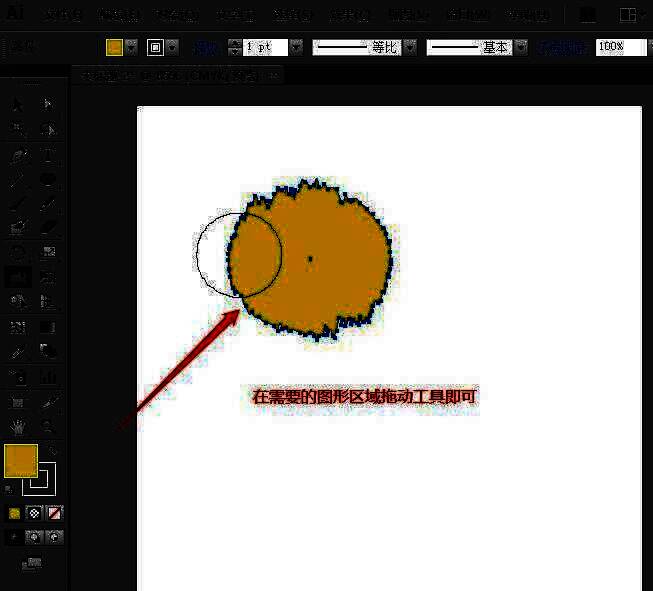Click the 不透明度 opacity link
Viewport: 653px width, 591px height.
pyautogui.click(x=563, y=47)
